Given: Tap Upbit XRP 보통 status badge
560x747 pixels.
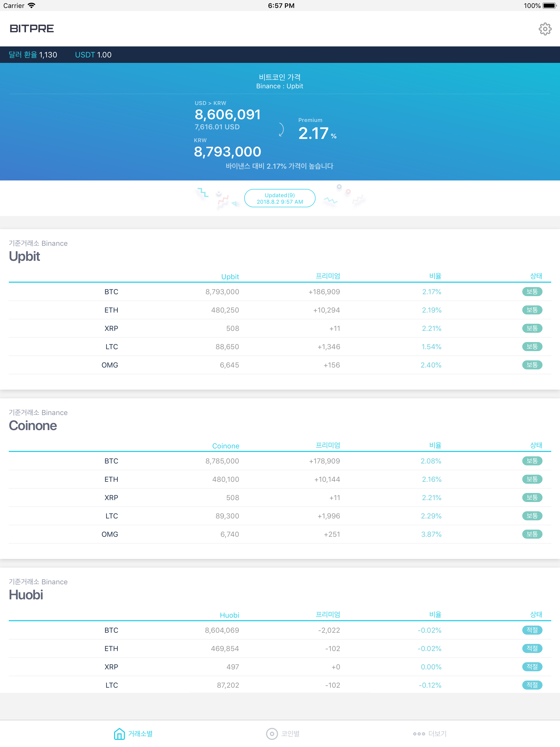Looking at the screenshot, I should pyautogui.click(x=532, y=328).
